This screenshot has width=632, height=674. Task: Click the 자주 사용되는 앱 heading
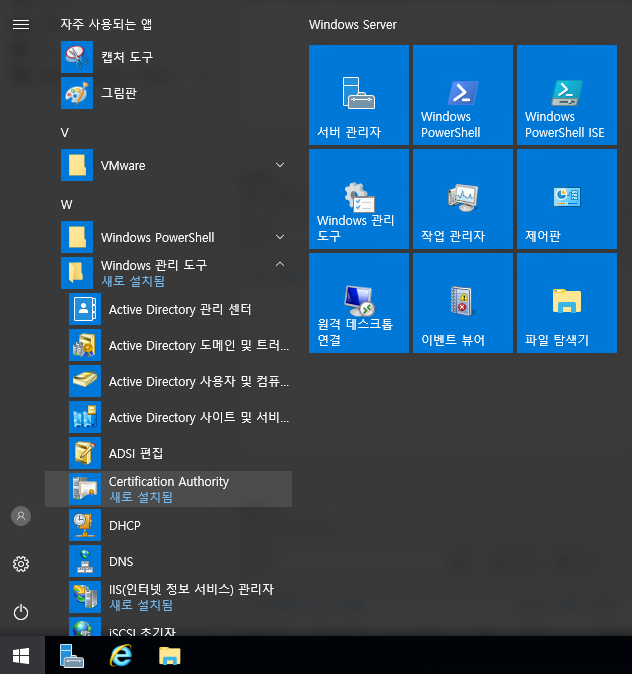106,24
